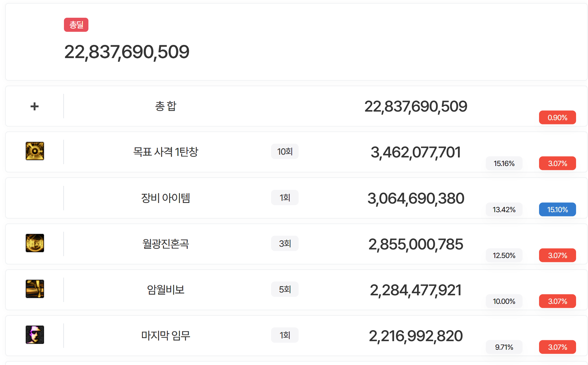588x365 pixels.
Task: Select the 13.42% share badge
Action: [504, 210]
